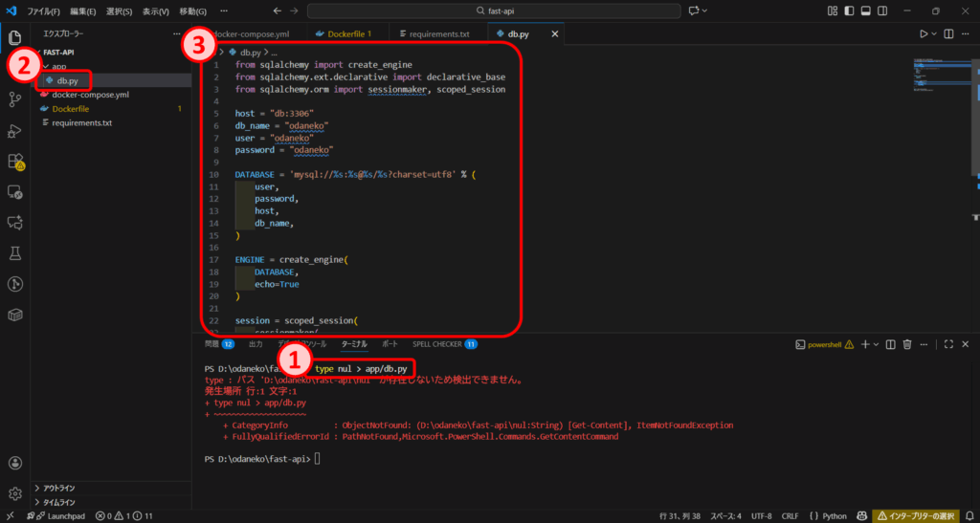Toggle the primary side bar layout button
Image resolution: width=980 pixels, height=523 pixels.
point(849,11)
